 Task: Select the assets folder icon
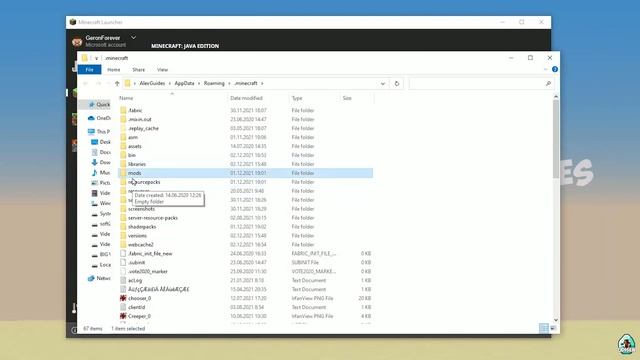click(123, 146)
